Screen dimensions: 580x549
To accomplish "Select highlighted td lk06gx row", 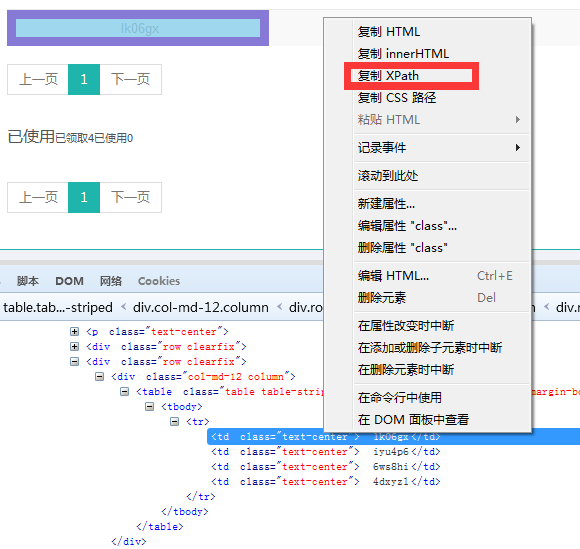I will [394, 437].
